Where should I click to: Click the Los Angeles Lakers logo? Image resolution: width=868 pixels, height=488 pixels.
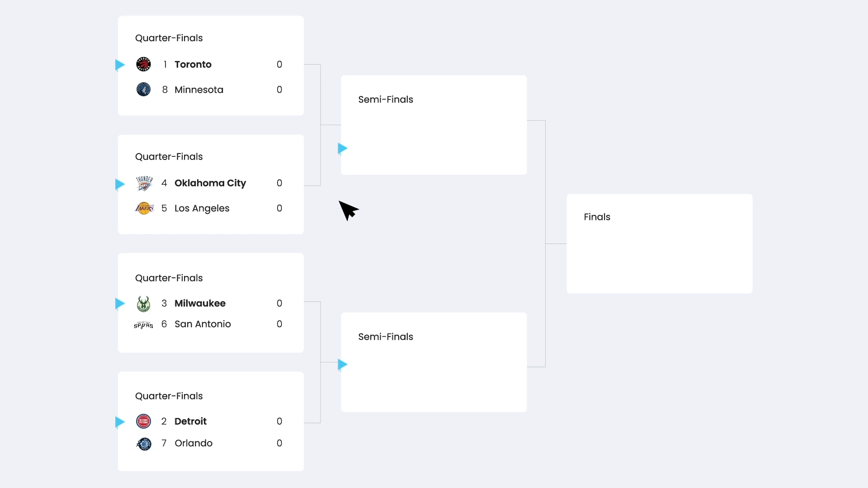point(144,208)
